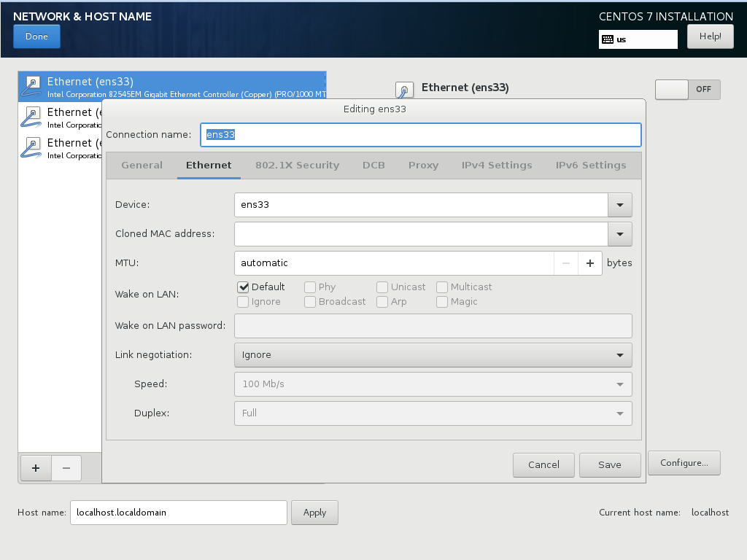Enable Broadcast Wake on LAN option
Screen dimensions: 747x560
(x=309, y=302)
